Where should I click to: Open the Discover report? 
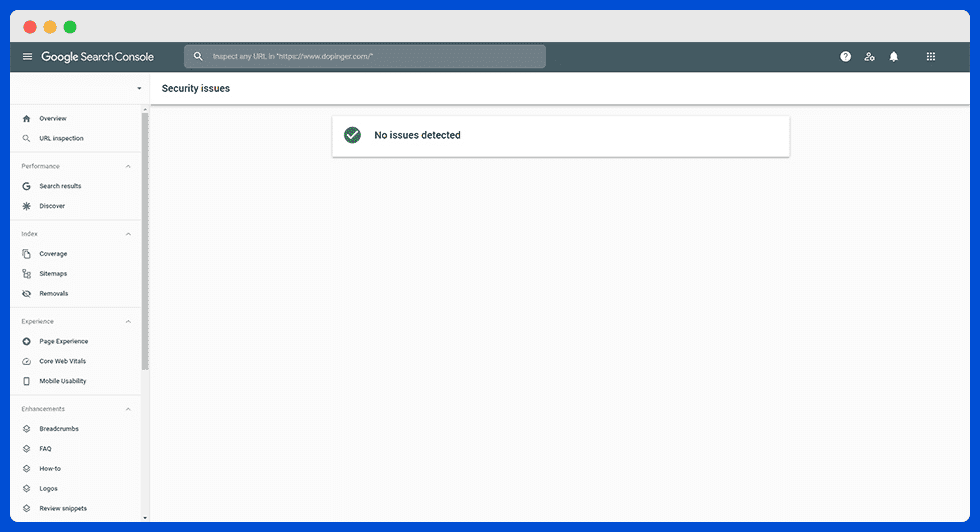(x=52, y=206)
